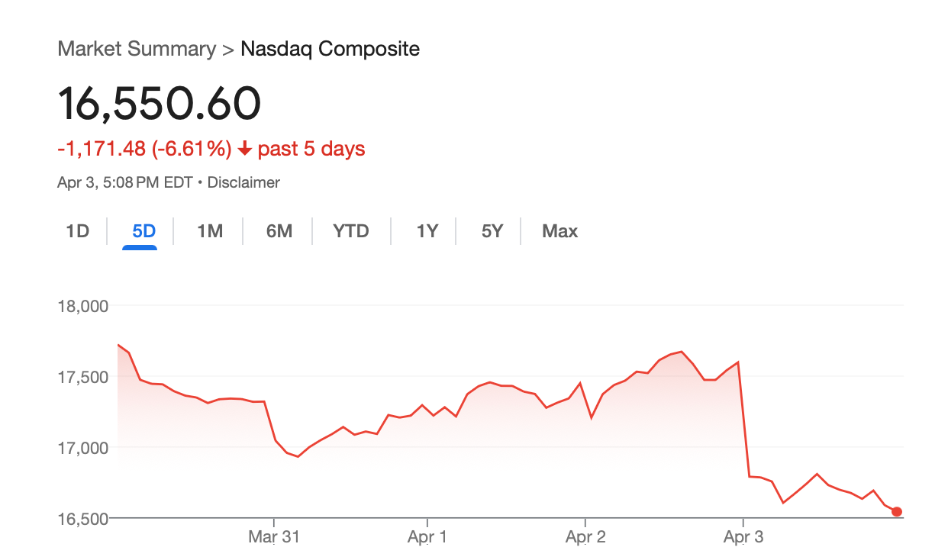Image resolution: width=948 pixels, height=560 pixels.
Task: Click the red downward arrow indicator
Action: pyautogui.click(x=243, y=149)
